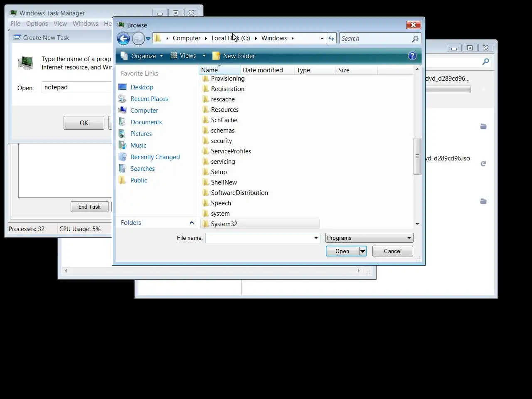532x399 pixels.
Task: Expand the address bar history dropdown
Action: 322,39
